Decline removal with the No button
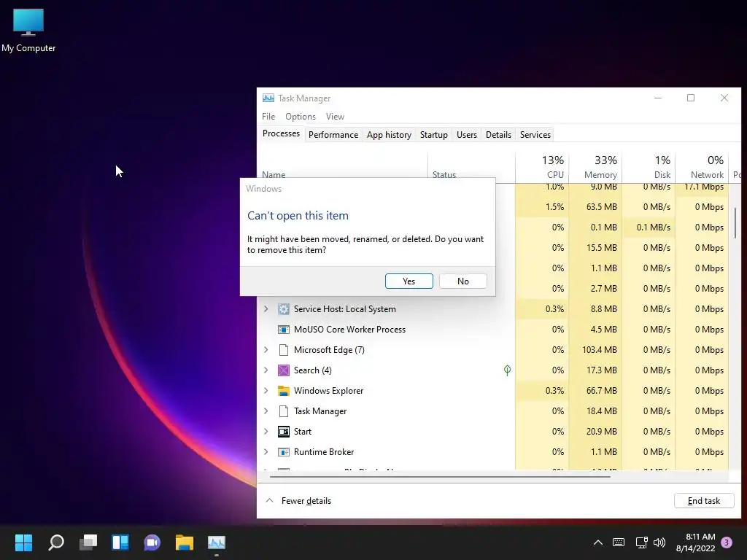Viewport: 747px width, 560px height. tap(462, 281)
